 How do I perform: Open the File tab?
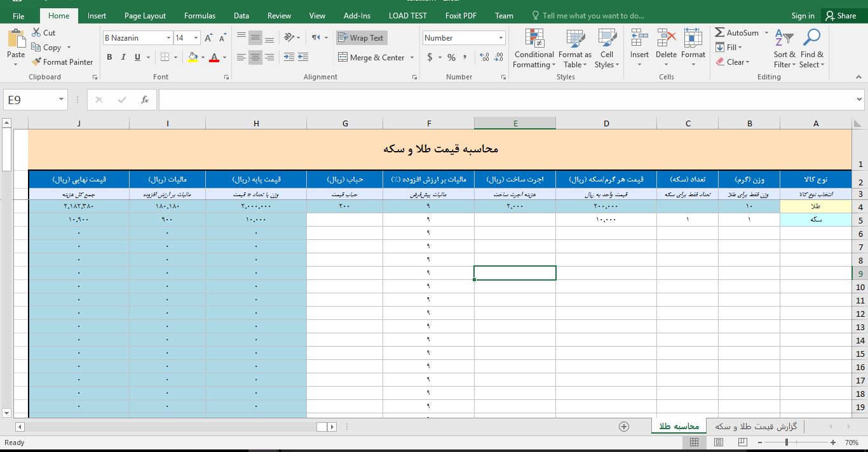click(x=18, y=16)
